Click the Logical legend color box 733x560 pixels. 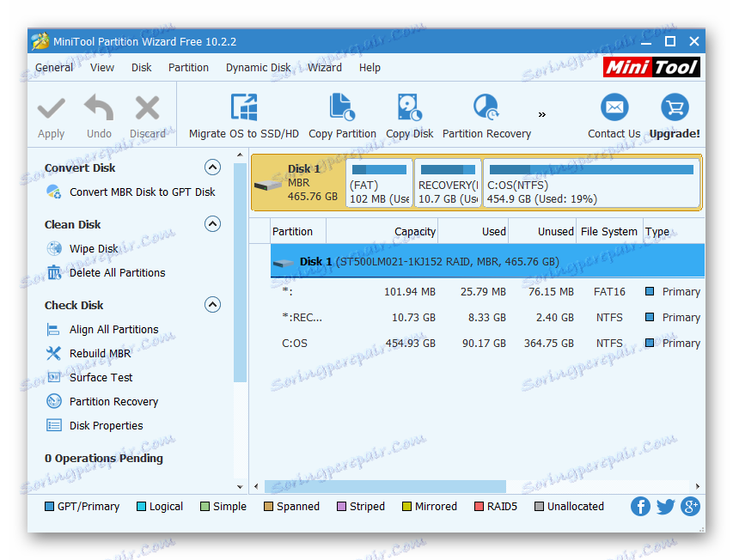coord(141,506)
